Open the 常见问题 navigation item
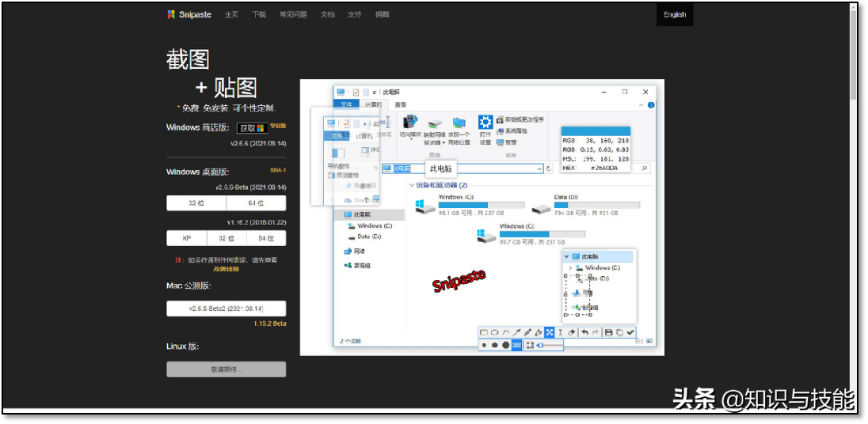Viewport: 868px width, 424px height. click(293, 15)
